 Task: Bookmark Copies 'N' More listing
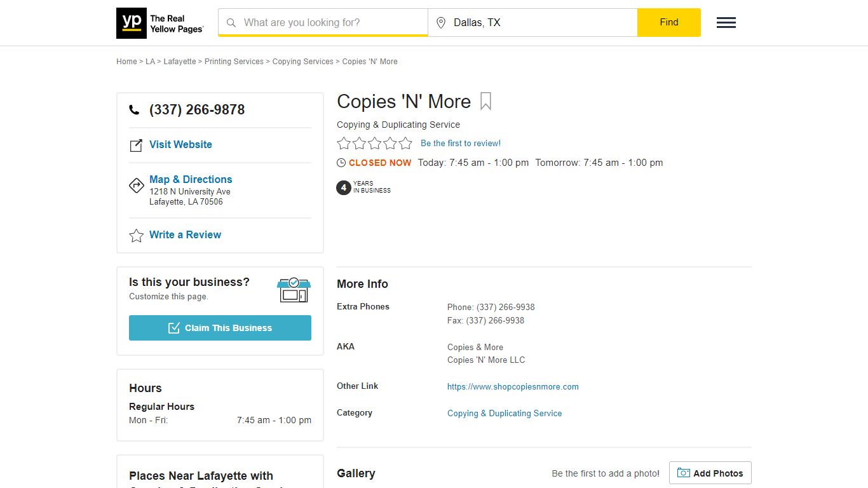pos(485,102)
